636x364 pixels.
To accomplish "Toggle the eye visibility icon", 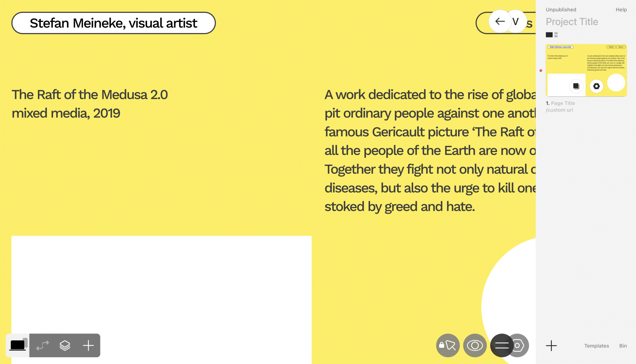I will [475, 345].
